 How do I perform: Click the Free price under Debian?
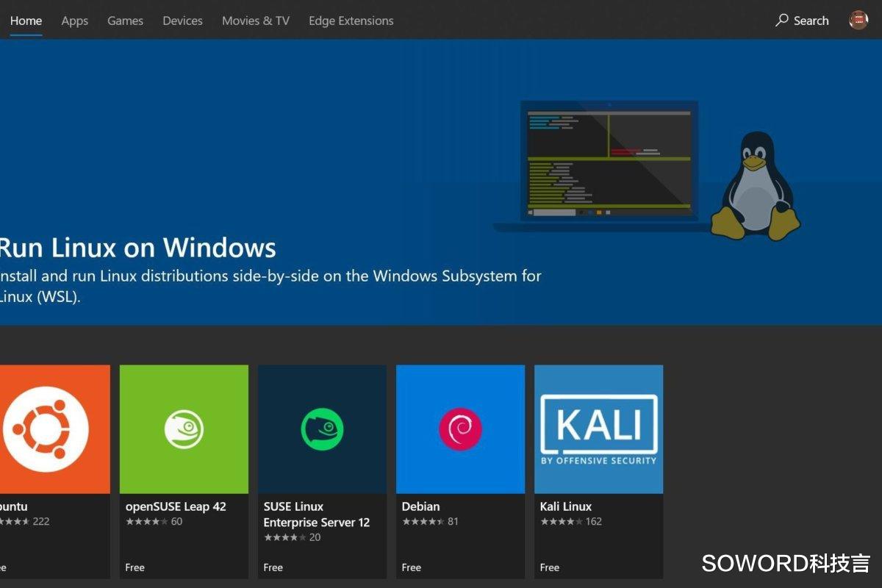click(x=412, y=567)
